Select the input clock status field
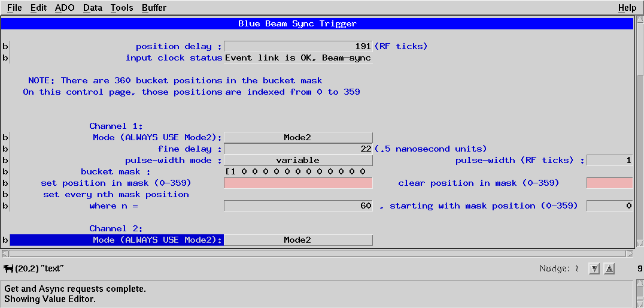The height and width of the screenshot is (308, 644). 298,58
